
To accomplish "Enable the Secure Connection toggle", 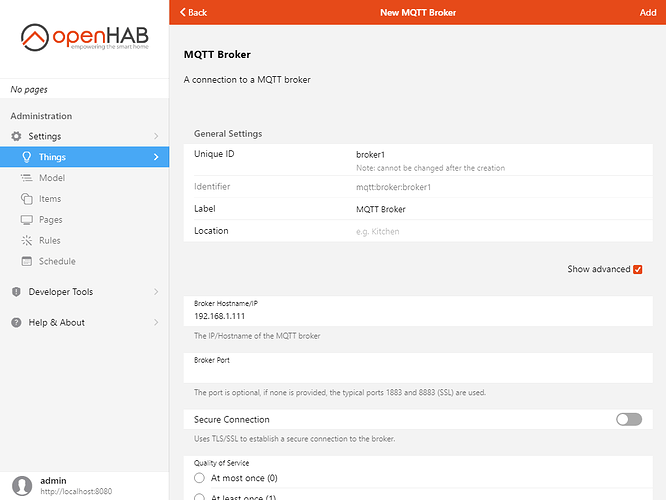I will pos(629,419).
